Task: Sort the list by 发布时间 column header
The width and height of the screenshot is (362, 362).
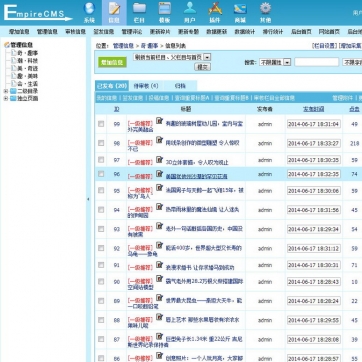Action: tap(313, 109)
